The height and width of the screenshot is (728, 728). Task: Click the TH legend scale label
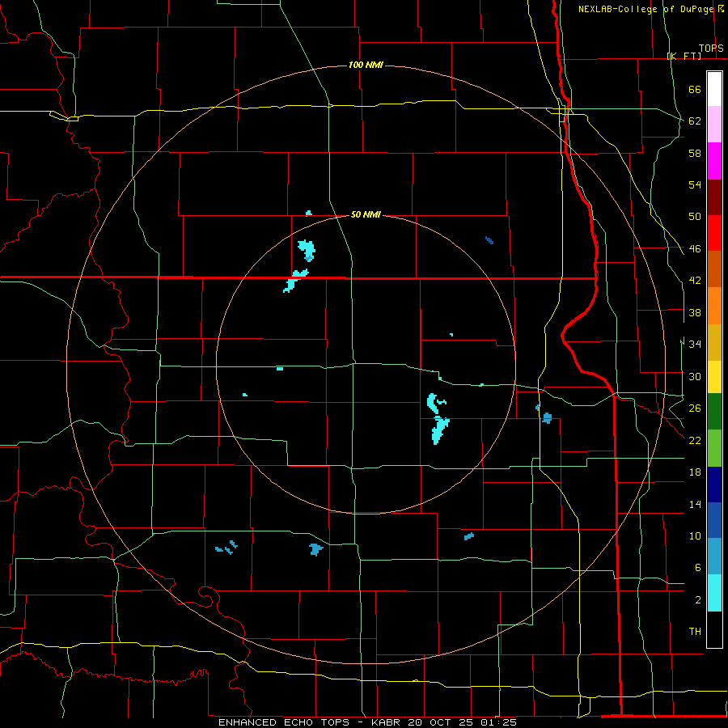[695, 632]
